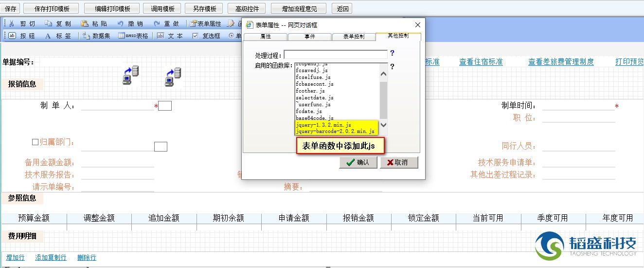
Task: Click the 制单人 input field
Action: [117, 106]
